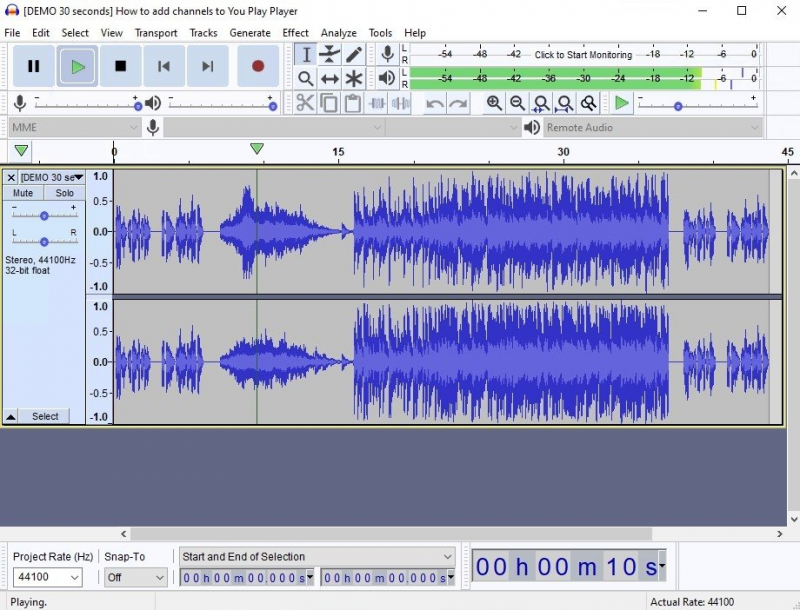Screen dimensions: 800x610
Task: Click the Undo arrow icon
Action: tap(435, 103)
